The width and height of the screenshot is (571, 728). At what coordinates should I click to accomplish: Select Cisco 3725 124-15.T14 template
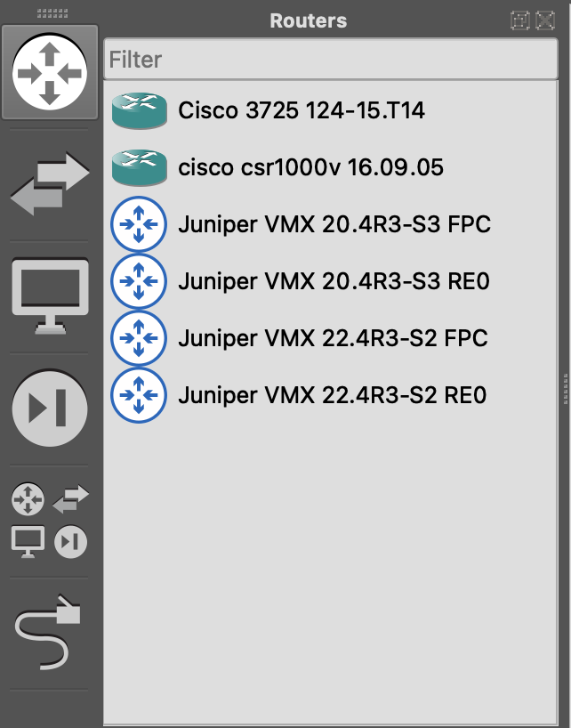point(302,111)
